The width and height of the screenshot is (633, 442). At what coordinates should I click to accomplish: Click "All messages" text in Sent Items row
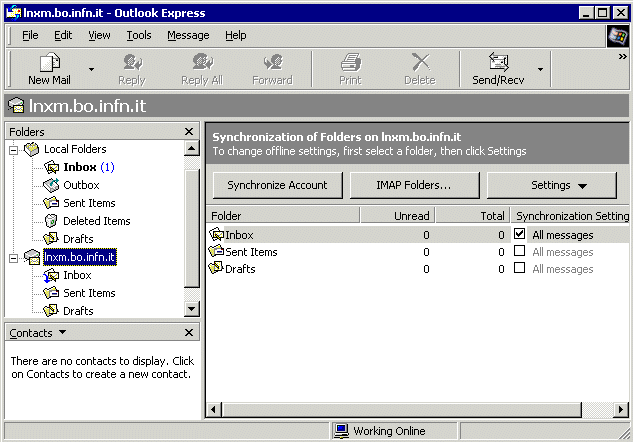coord(563,252)
